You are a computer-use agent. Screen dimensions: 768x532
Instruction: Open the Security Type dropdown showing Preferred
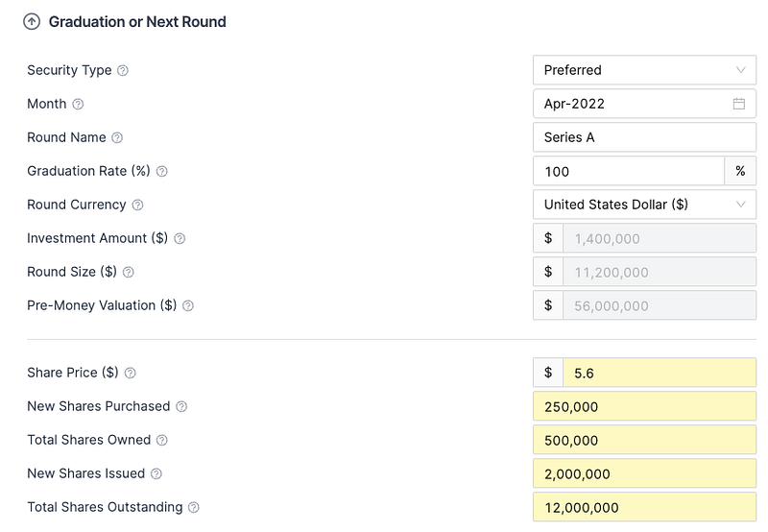pyautogui.click(x=644, y=70)
